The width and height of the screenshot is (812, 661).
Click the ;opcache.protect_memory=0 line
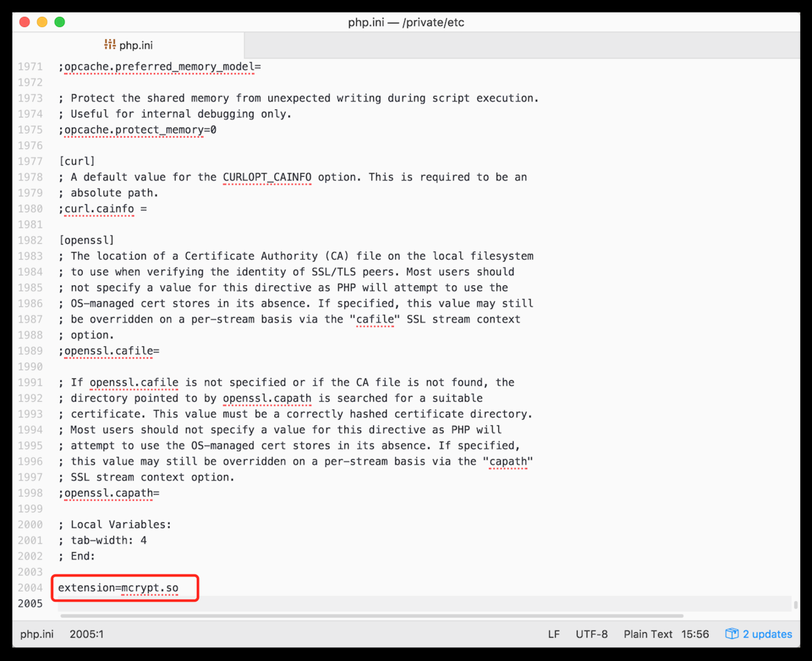(x=138, y=130)
